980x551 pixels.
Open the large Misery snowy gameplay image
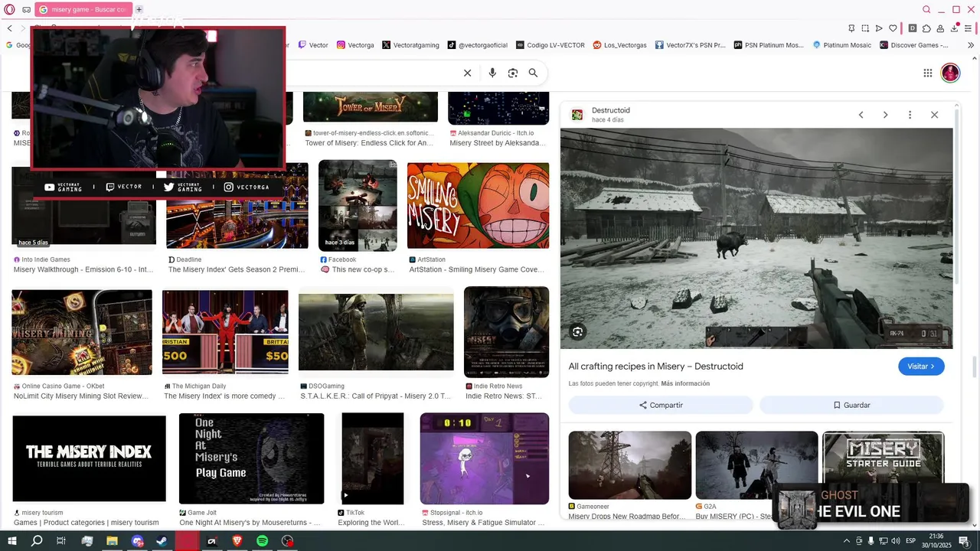pyautogui.click(x=756, y=238)
